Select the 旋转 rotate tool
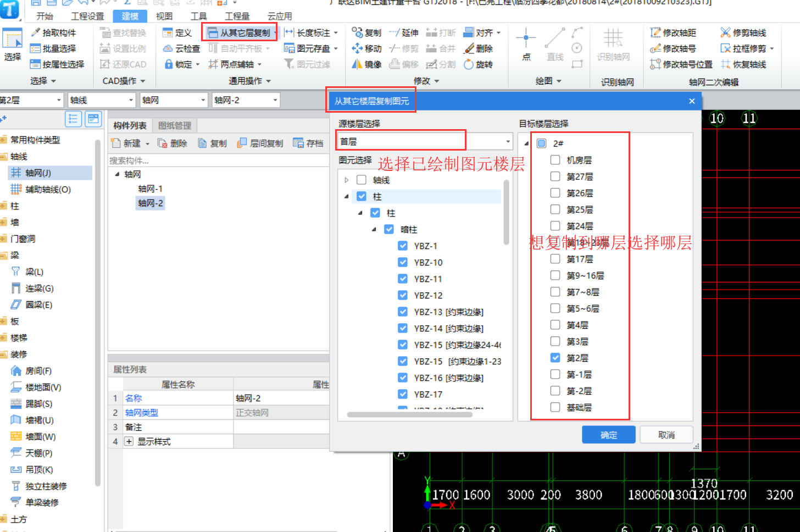 pyautogui.click(x=478, y=64)
